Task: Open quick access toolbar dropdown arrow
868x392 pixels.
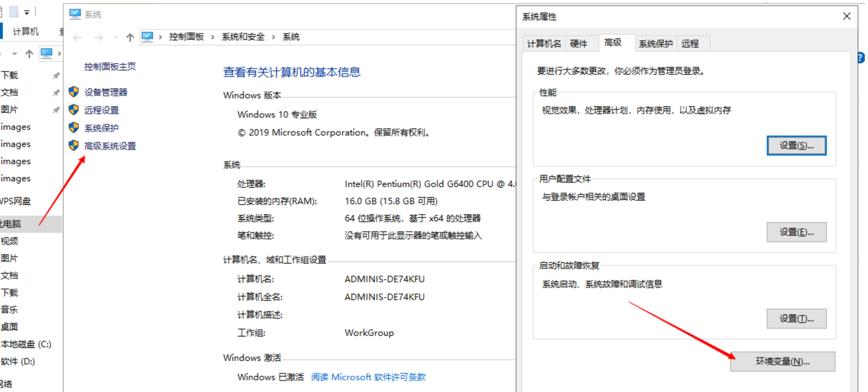Action: point(27,13)
